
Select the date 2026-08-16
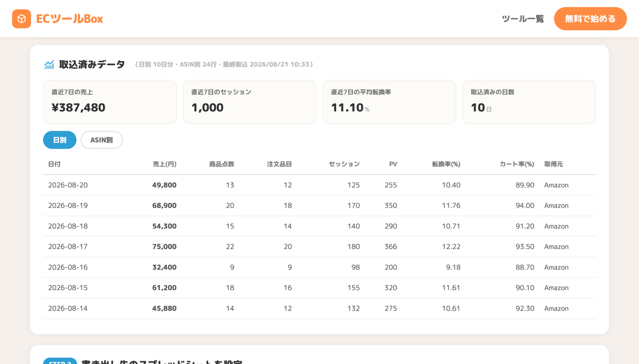[x=68, y=267]
